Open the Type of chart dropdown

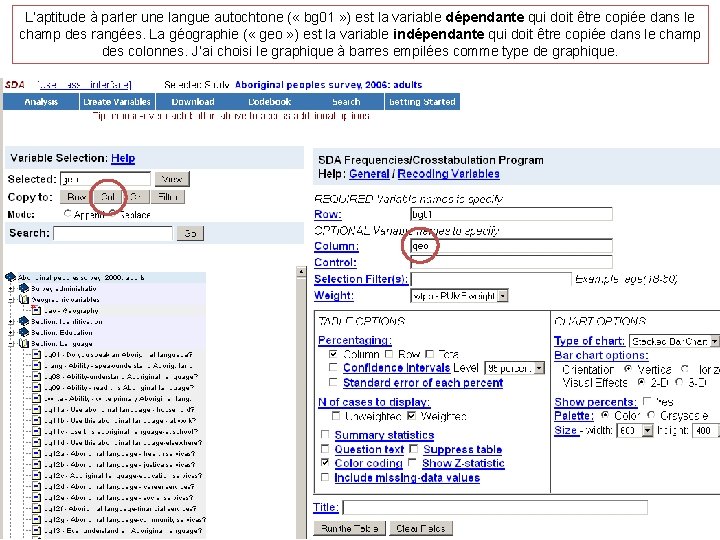[x=714, y=341]
